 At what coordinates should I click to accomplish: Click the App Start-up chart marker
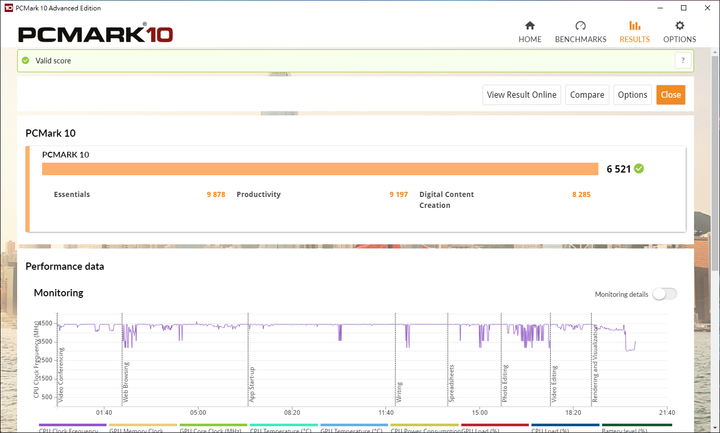click(252, 385)
